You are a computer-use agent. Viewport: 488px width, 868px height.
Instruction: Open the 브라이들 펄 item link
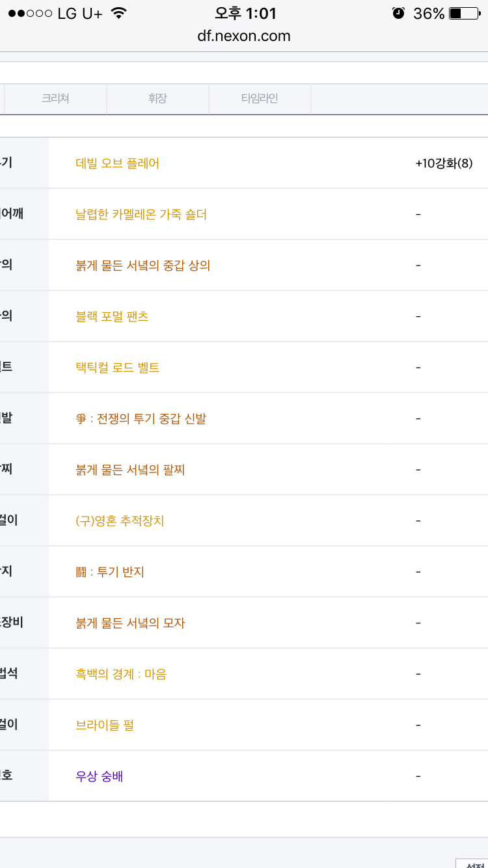click(105, 725)
